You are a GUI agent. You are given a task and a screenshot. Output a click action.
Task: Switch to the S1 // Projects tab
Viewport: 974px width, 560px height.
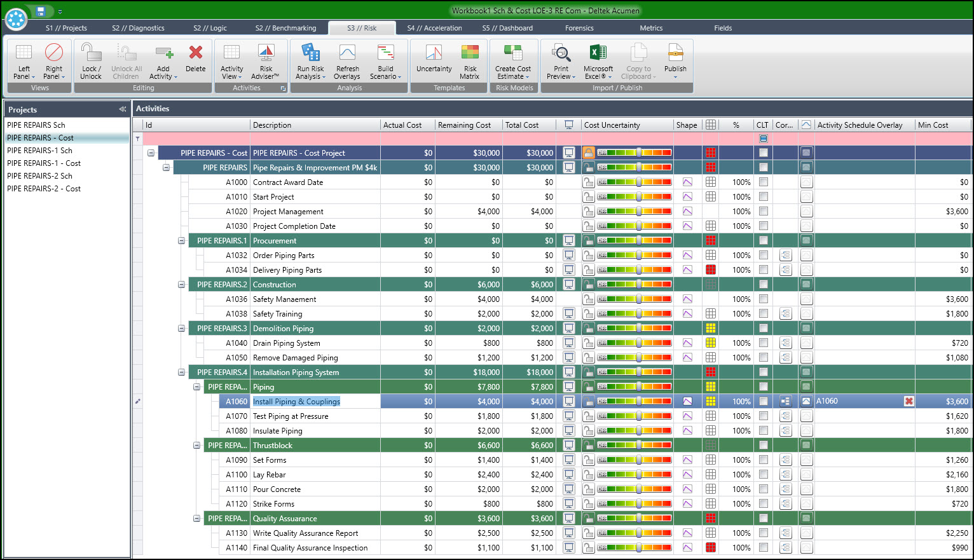[x=66, y=28]
